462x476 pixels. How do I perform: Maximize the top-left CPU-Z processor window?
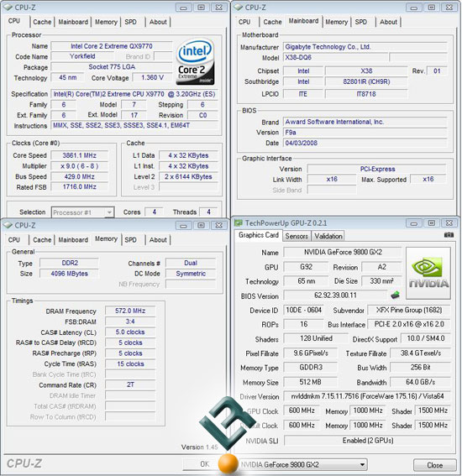201,8
